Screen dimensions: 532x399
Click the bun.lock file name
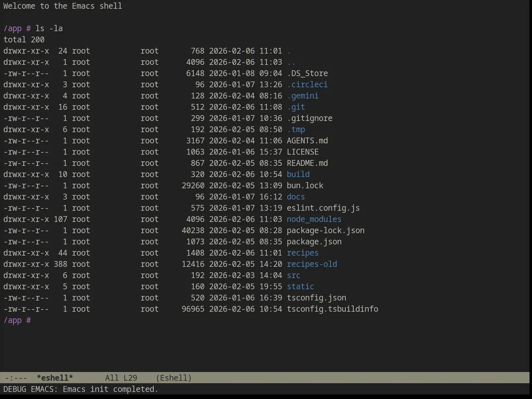click(x=305, y=185)
